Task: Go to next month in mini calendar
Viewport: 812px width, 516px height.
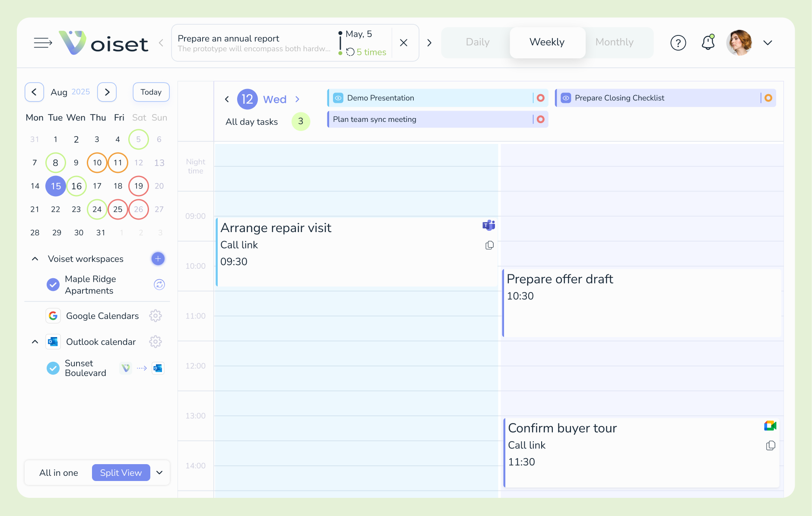Action: (x=107, y=92)
